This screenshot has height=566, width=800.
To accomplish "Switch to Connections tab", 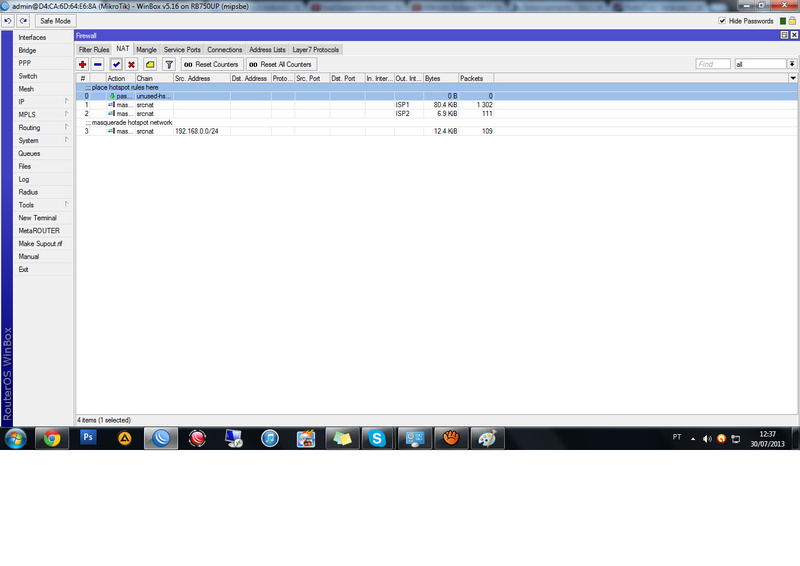I will click(224, 50).
